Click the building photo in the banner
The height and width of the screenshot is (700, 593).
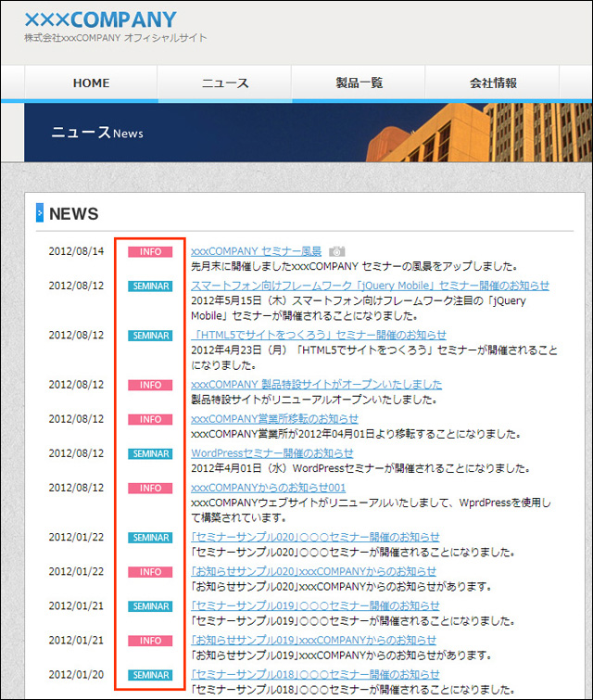click(480, 133)
